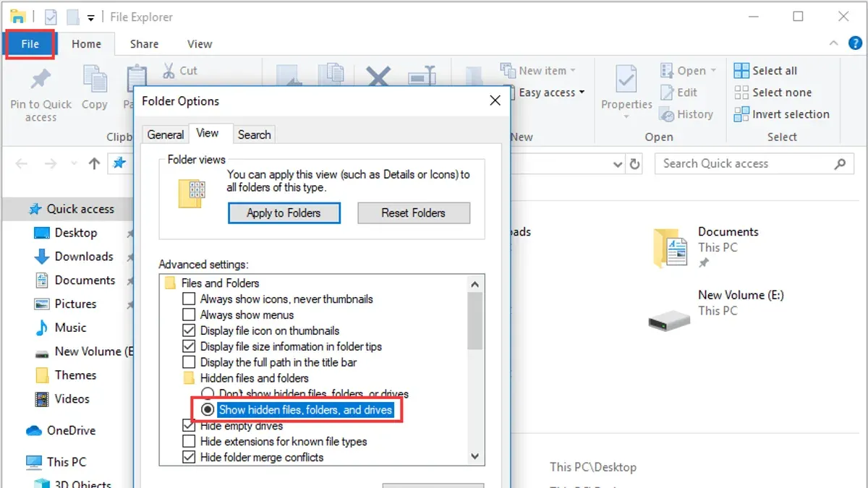Click the Select all icon

coord(741,71)
